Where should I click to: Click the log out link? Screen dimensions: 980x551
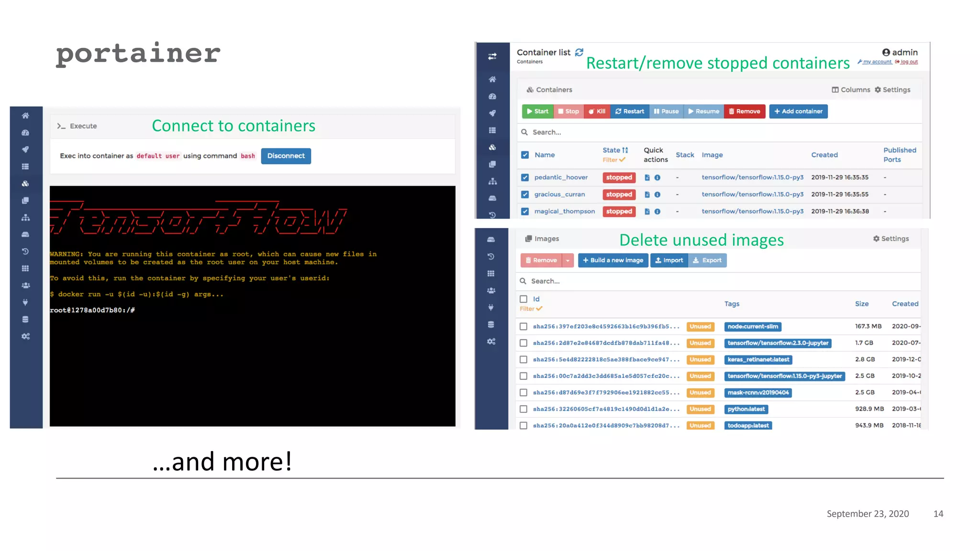tap(906, 62)
